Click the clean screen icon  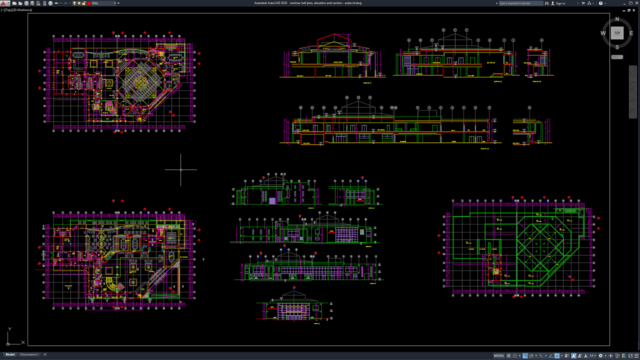click(x=630, y=356)
